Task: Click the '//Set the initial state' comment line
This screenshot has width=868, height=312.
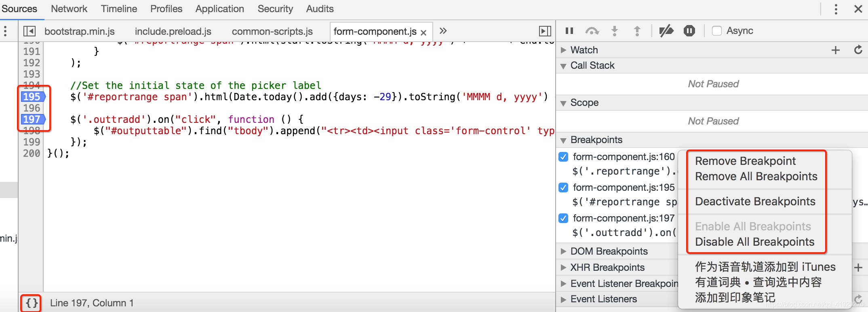Action: [x=196, y=85]
